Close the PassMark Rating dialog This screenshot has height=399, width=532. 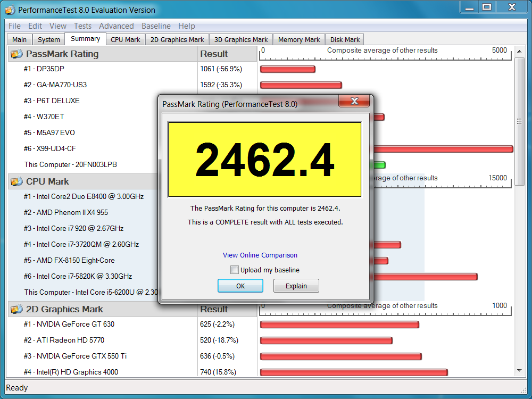tap(354, 101)
